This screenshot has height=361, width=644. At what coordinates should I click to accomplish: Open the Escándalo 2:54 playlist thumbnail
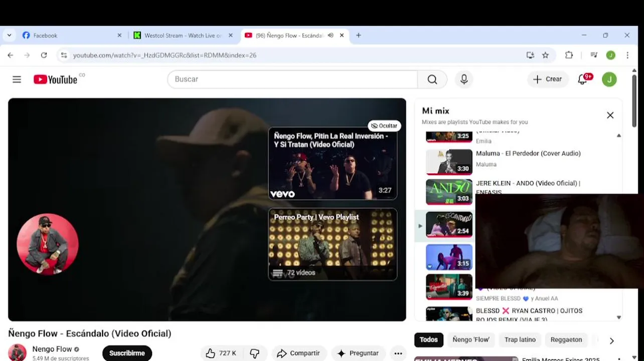tap(449, 224)
